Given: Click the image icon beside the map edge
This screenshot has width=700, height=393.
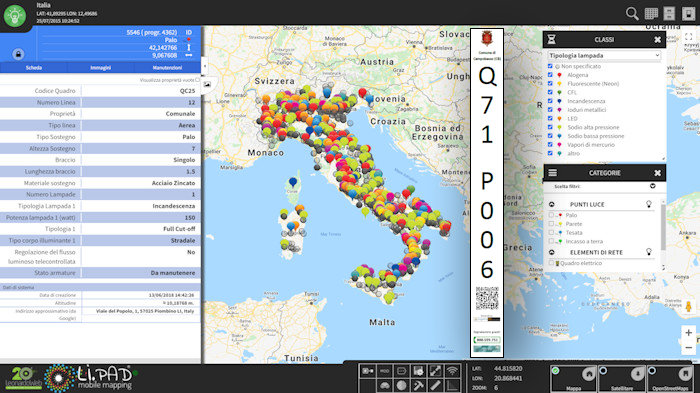Looking at the screenshot, I should click(207, 84).
